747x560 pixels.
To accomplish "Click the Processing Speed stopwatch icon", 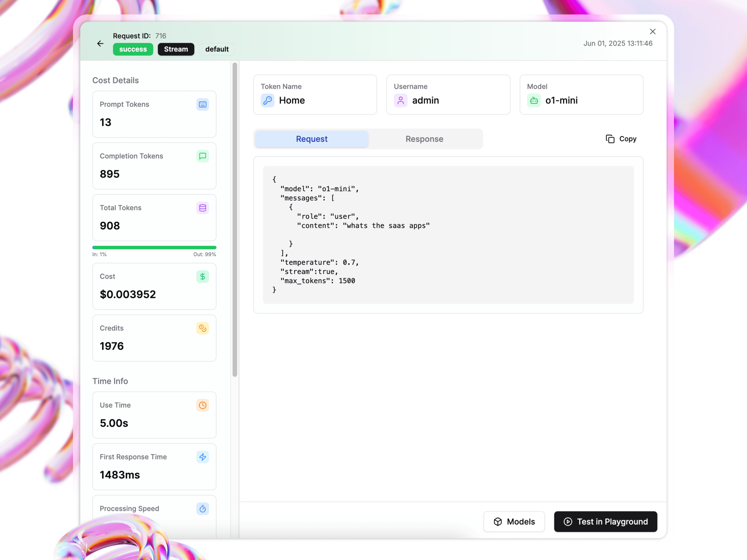I will point(203,509).
